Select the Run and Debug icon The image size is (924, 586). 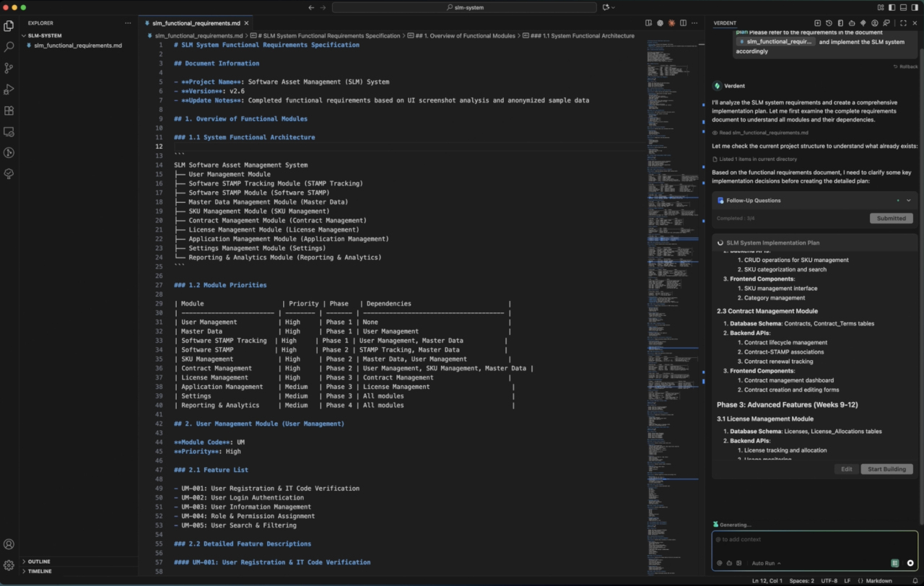[x=9, y=89]
